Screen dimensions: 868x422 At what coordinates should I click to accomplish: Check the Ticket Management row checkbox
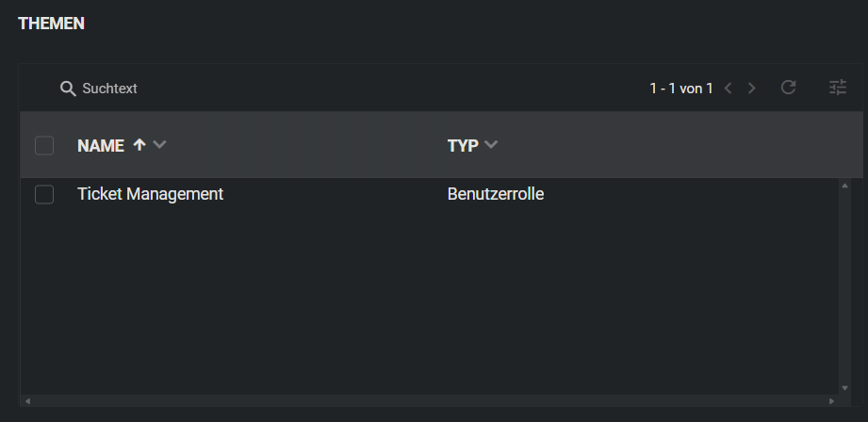(x=44, y=194)
